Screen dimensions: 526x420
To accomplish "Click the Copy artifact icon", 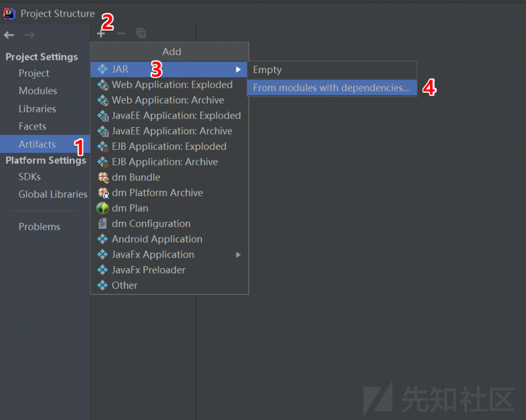I will 141,33.
